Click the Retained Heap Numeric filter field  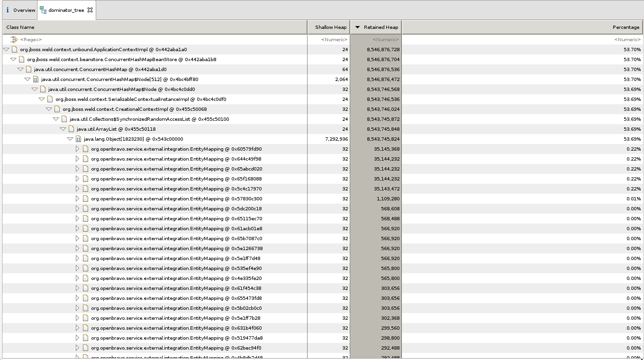pyautogui.click(x=385, y=40)
